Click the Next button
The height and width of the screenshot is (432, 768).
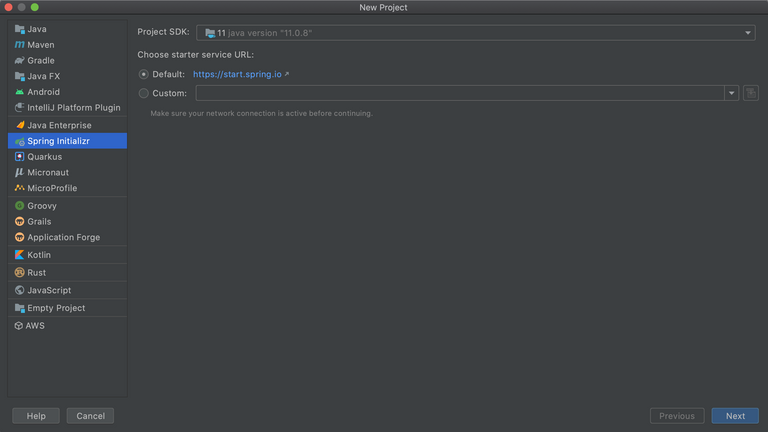735,416
